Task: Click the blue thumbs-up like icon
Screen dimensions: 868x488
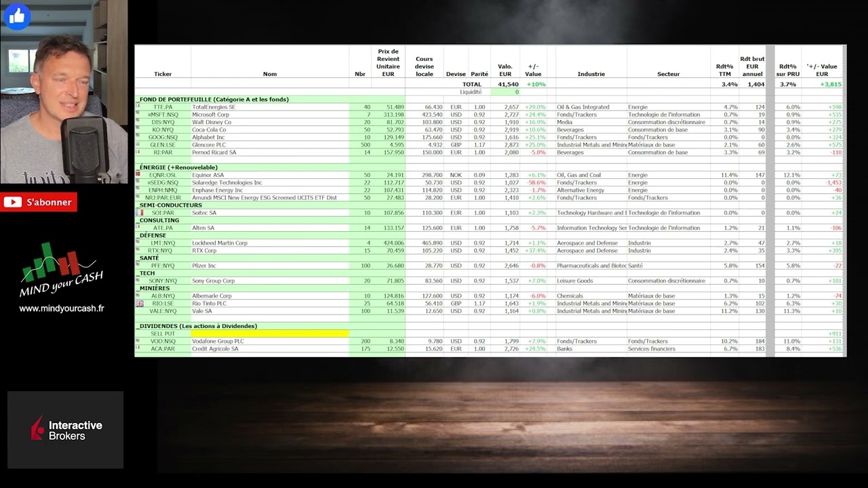Action: pos(17,16)
